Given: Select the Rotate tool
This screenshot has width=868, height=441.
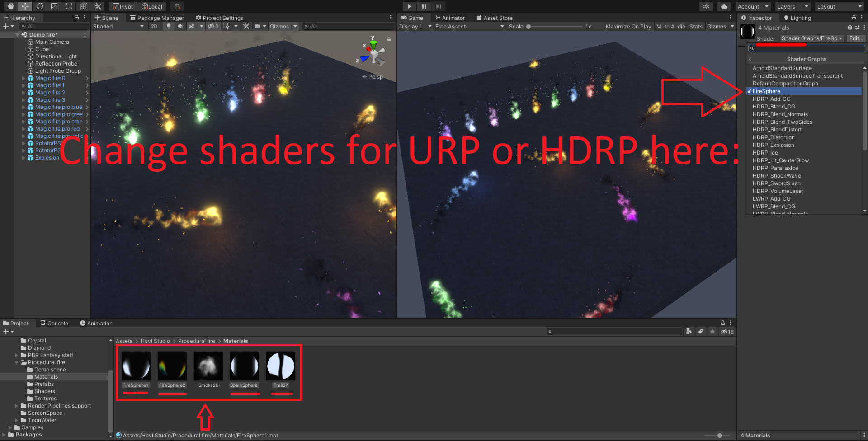Looking at the screenshot, I should point(40,6).
